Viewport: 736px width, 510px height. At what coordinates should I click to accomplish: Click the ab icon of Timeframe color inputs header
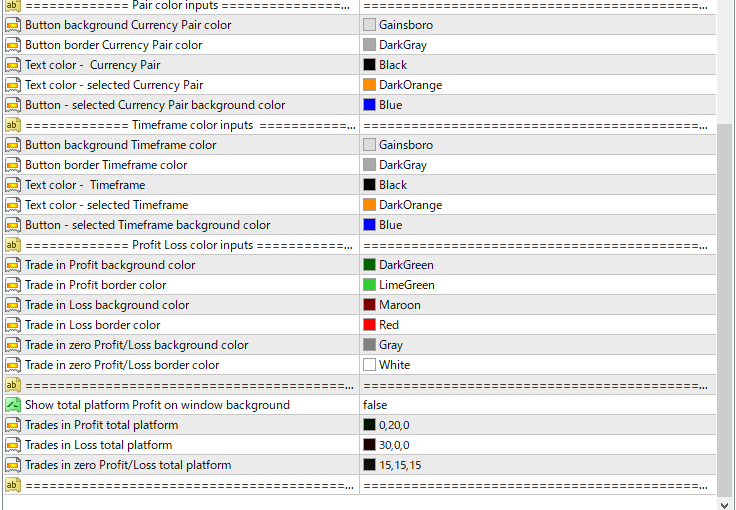click(x=13, y=125)
